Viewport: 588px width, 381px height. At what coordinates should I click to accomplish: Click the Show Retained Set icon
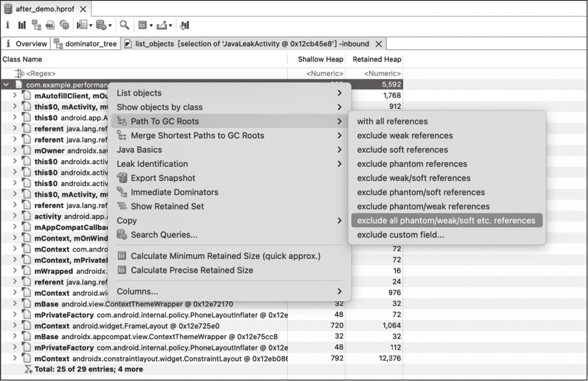(122, 206)
